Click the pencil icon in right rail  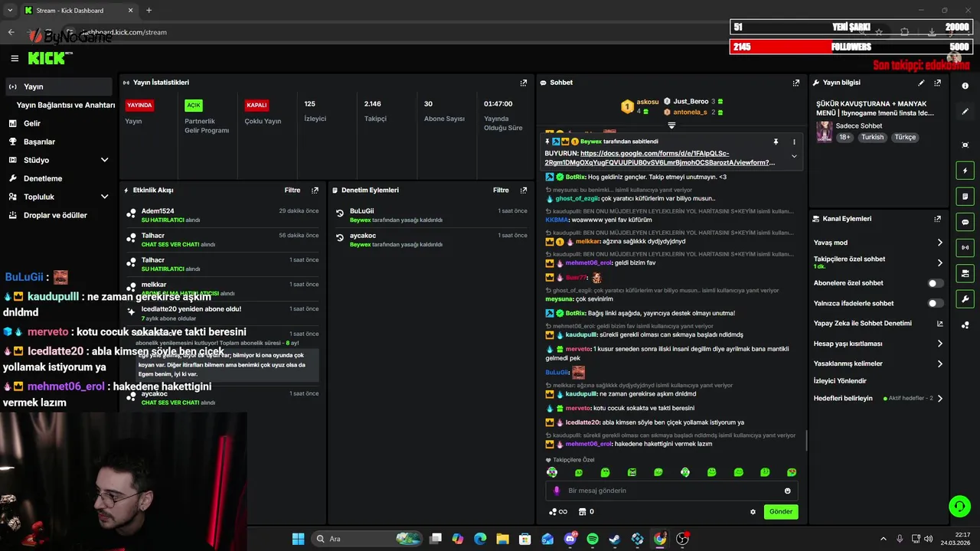(965, 112)
